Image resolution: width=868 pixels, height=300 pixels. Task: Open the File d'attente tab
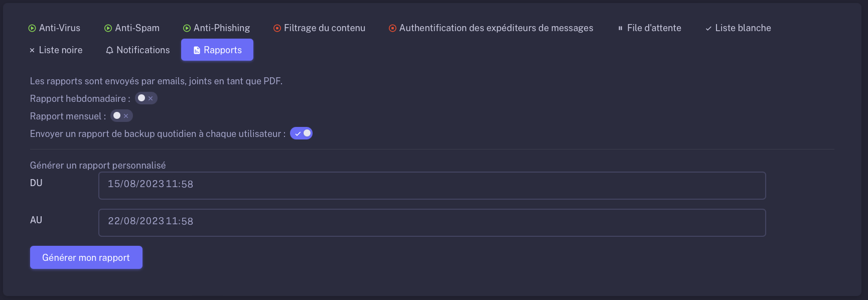pyautogui.click(x=649, y=28)
